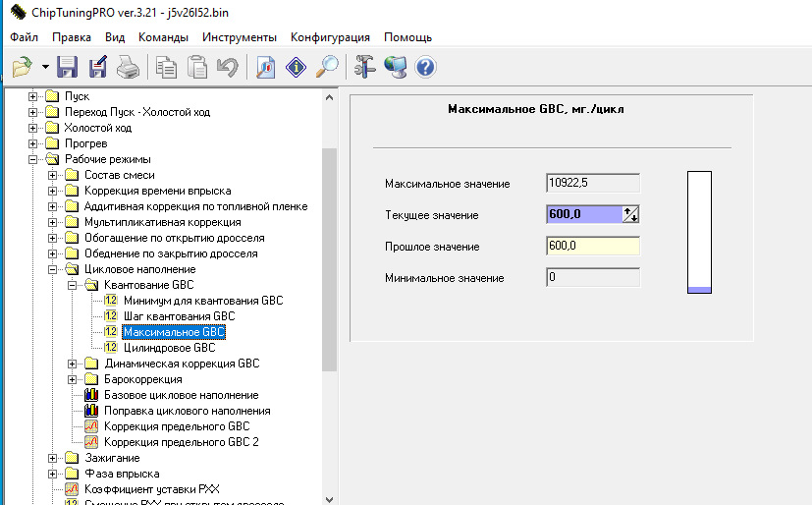Viewport: 812px width, 505px height.
Task: Open the Вид menu
Action: point(115,37)
